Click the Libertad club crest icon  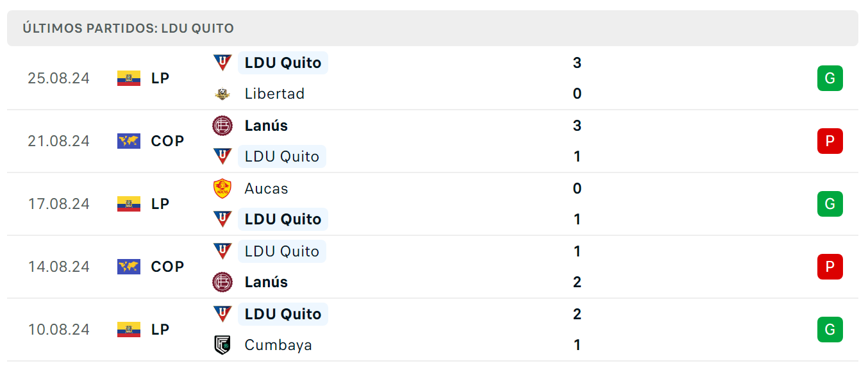[222, 94]
